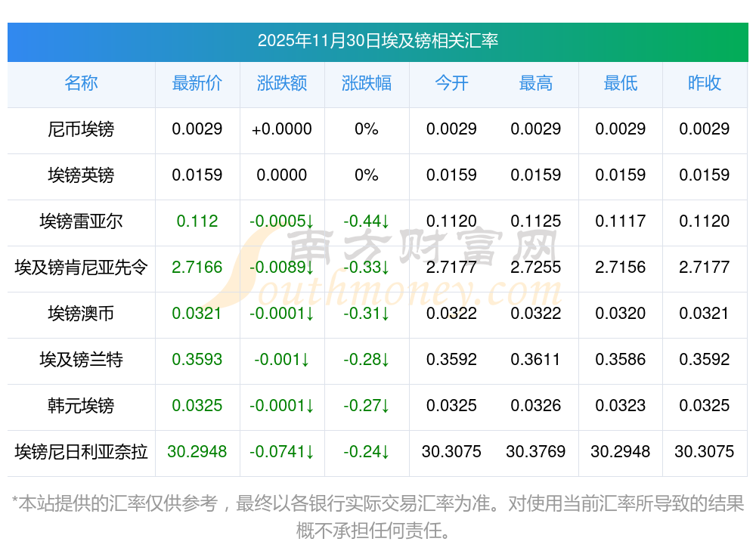Screen dimensions: 756x554
Task: Select the 埃及镑兰特 currency pair
Action: 81,360
